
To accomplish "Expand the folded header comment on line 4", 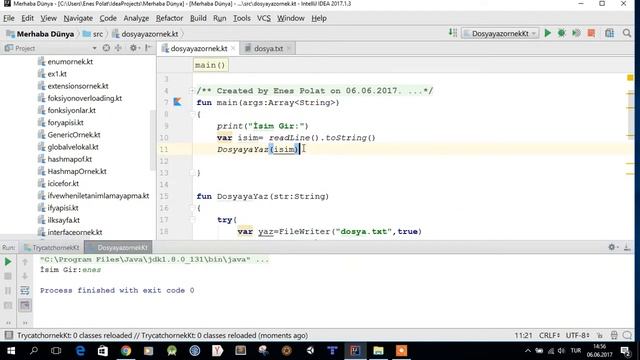I will [191, 91].
